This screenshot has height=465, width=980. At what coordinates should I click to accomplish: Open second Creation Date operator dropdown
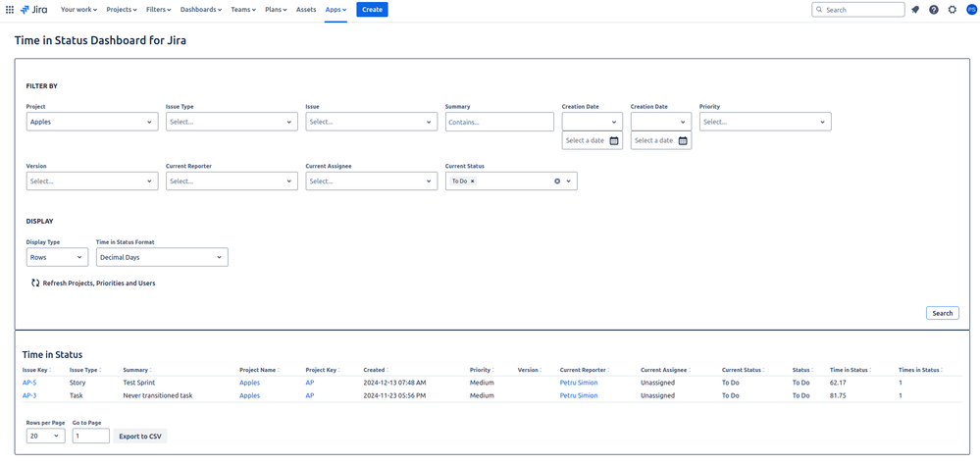point(661,122)
